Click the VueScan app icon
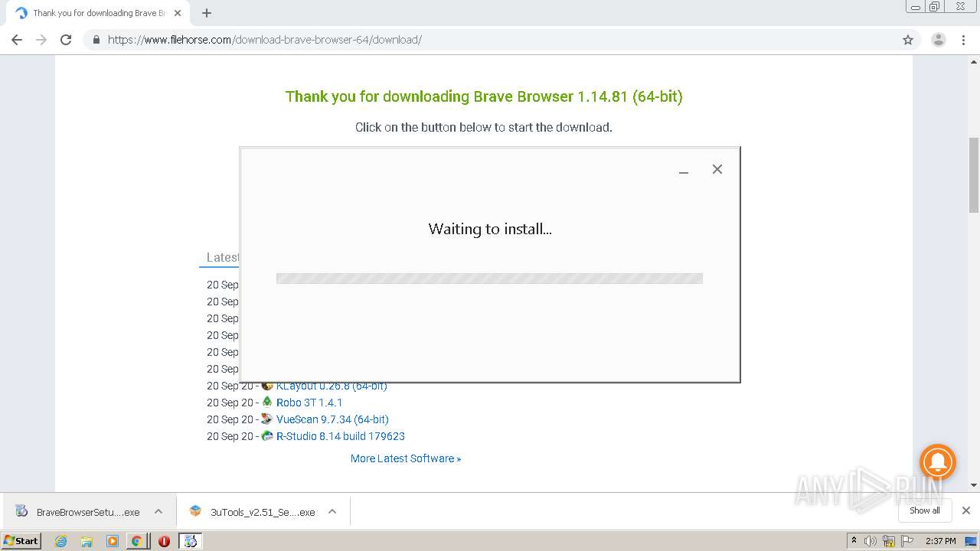 [x=267, y=419]
